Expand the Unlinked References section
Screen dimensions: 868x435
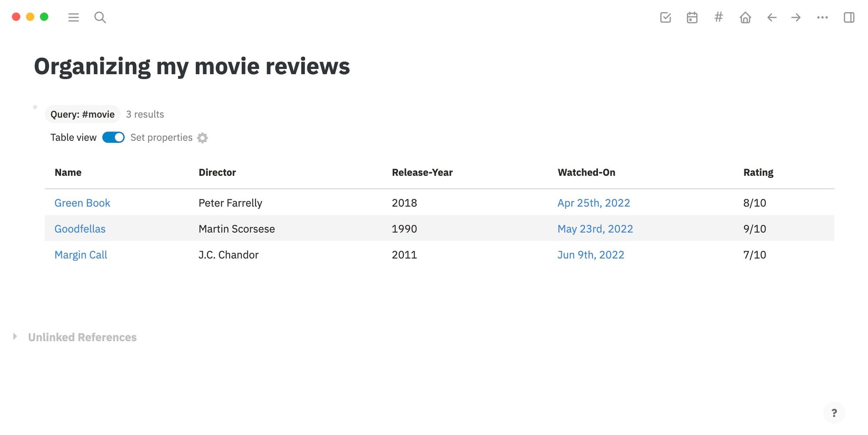[x=15, y=336]
